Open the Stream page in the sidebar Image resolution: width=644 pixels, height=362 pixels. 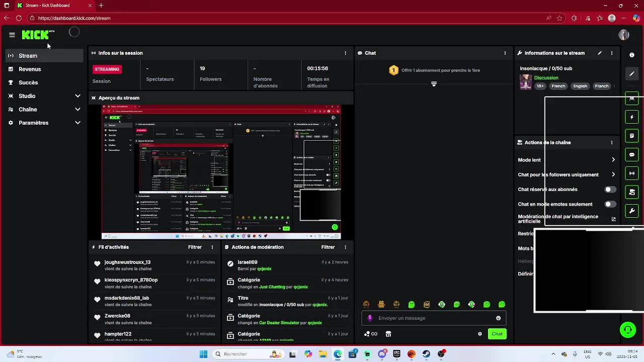[x=44, y=56]
